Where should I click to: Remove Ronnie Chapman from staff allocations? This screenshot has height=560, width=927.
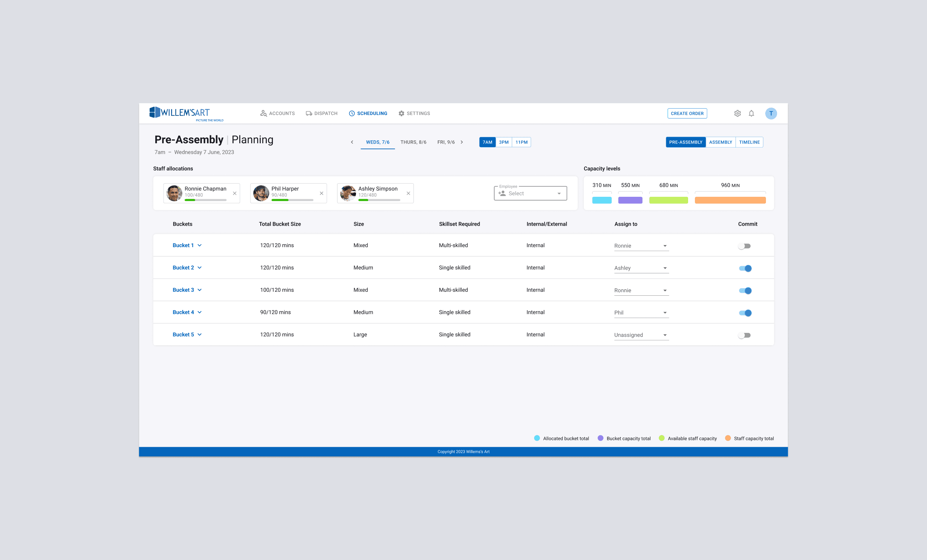tap(235, 194)
